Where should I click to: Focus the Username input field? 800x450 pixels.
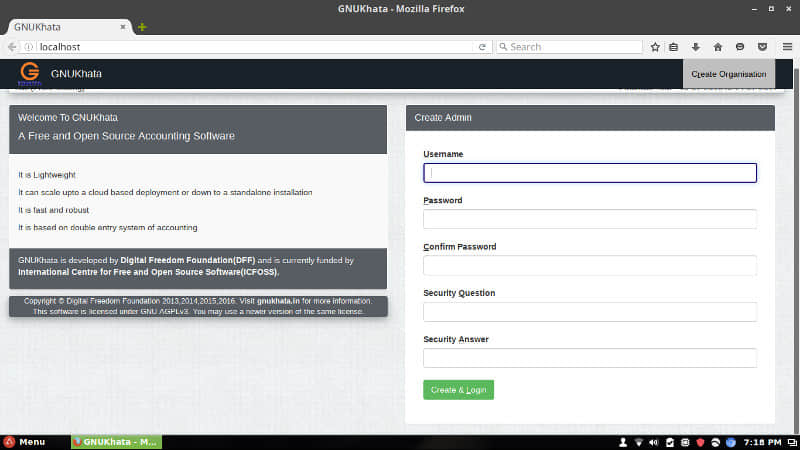point(590,173)
